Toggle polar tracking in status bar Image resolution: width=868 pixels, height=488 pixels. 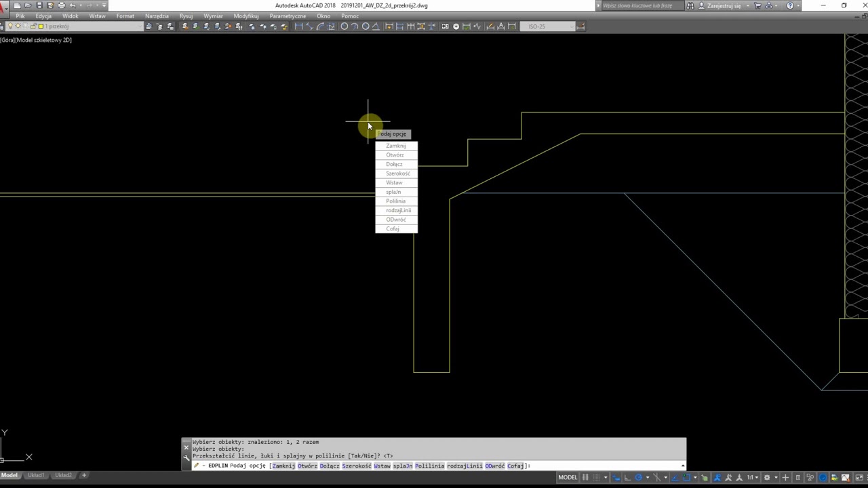click(x=639, y=477)
